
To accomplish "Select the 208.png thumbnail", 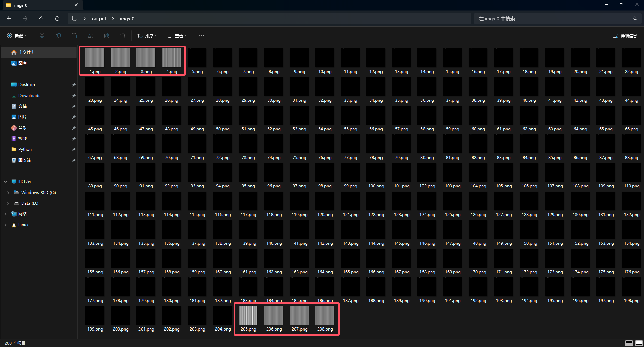I will coord(325,315).
